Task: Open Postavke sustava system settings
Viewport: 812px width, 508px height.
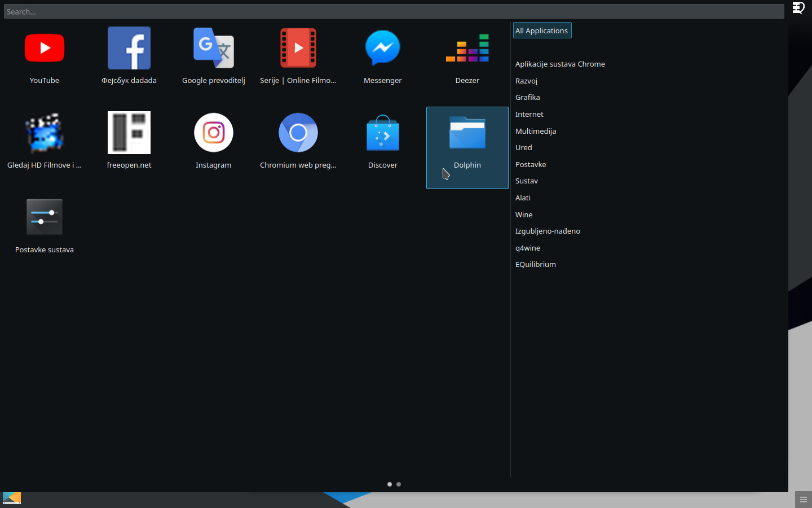Action: [x=45, y=217]
